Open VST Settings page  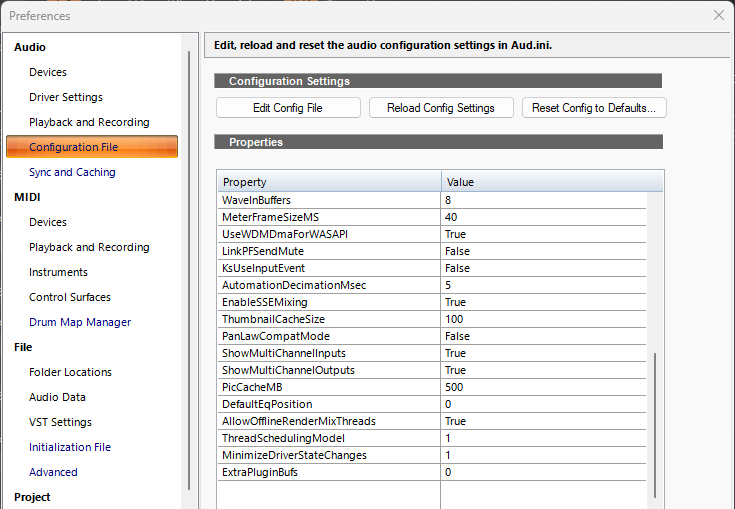[60, 422]
